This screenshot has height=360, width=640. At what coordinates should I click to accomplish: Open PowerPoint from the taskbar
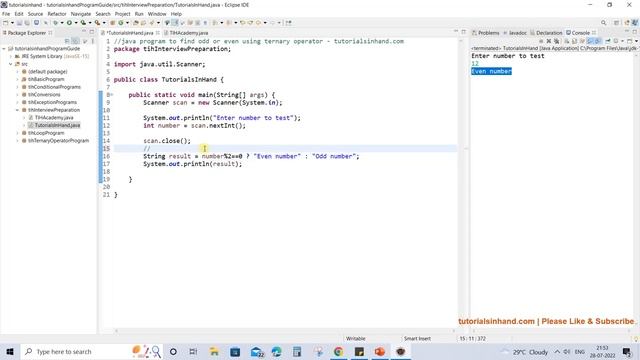[x=380, y=351]
